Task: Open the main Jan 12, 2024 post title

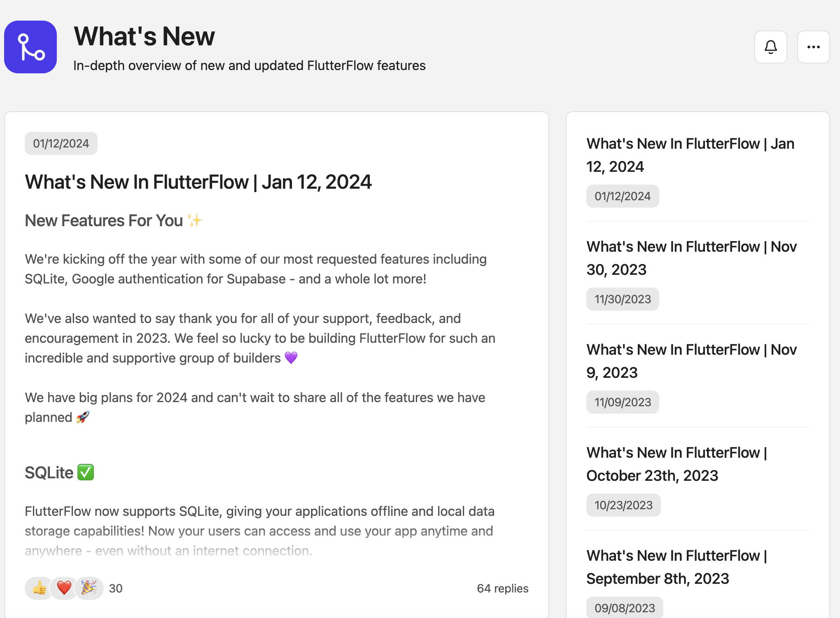Action: pos(198,182)
